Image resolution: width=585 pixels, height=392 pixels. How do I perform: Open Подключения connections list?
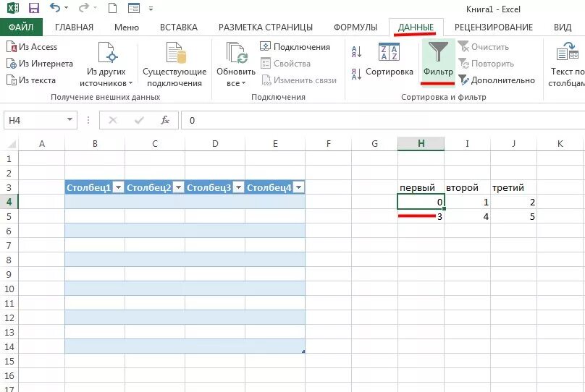click(x=295, y=47)
